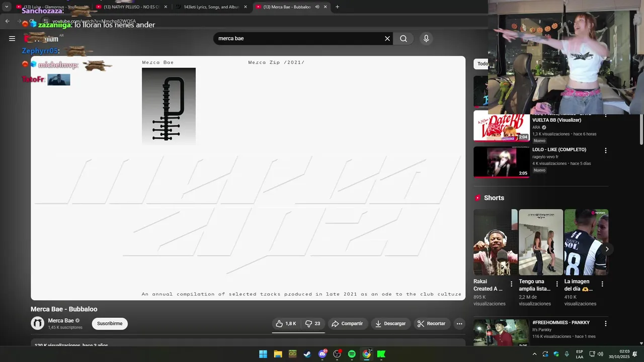Open the LOLO - LIKE (COMPLETO) title
Screen dimensions: 644x362
[x=559, y=150]
